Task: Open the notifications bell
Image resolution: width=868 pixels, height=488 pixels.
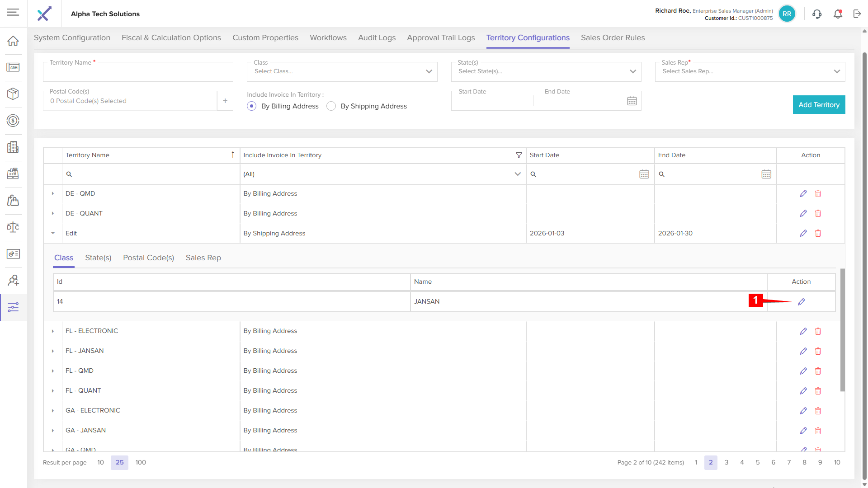Action: pyautogui.click(x=838, y=14)
